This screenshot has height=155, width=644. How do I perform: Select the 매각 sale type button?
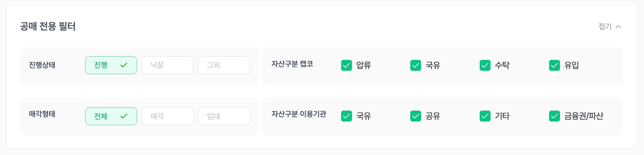(x=167, y=116)
